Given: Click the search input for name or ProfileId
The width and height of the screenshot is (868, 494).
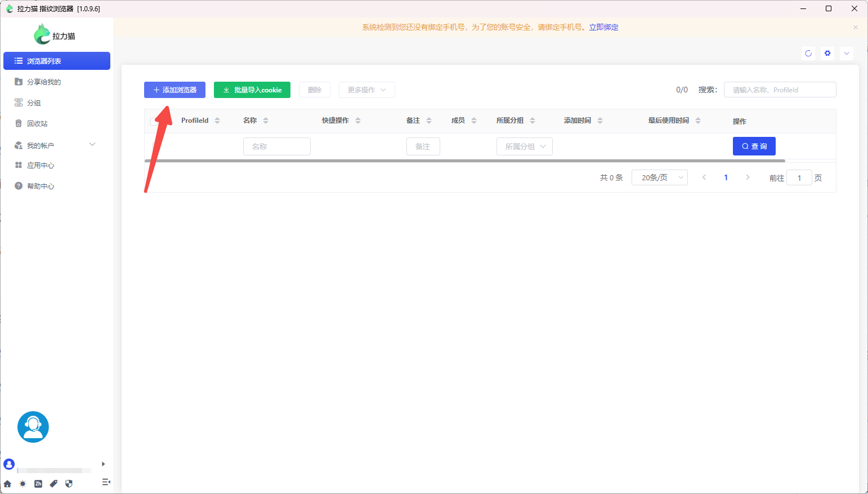Looking at the screenshot, I should 780,90.
